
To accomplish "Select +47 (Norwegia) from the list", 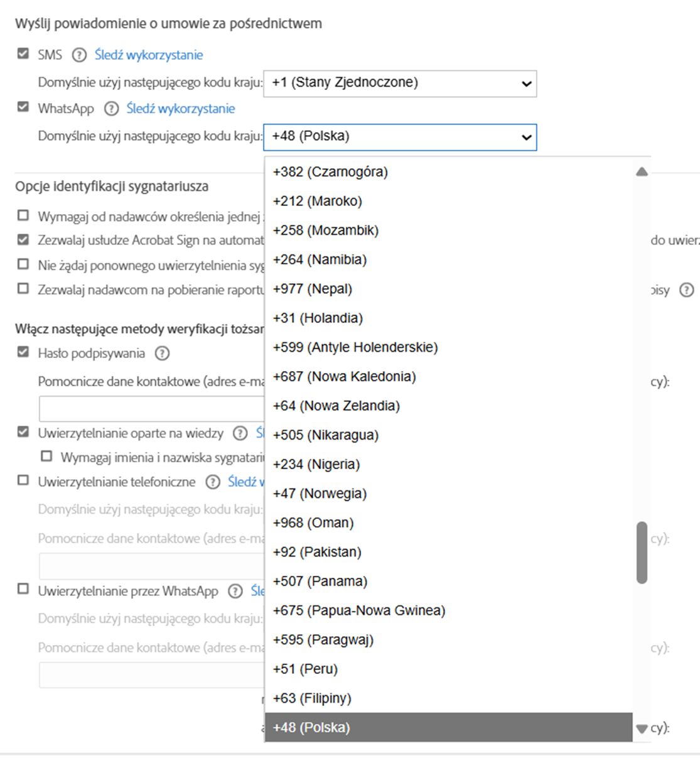I will tap(320, 494).
